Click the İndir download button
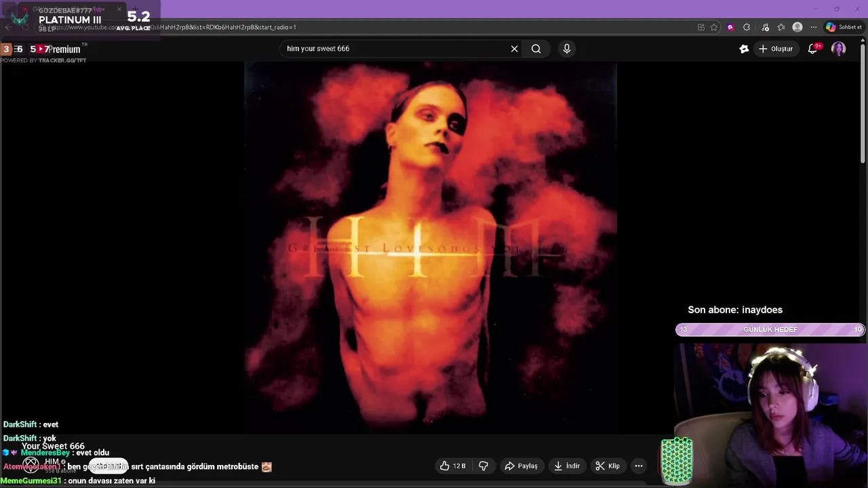 567,466
